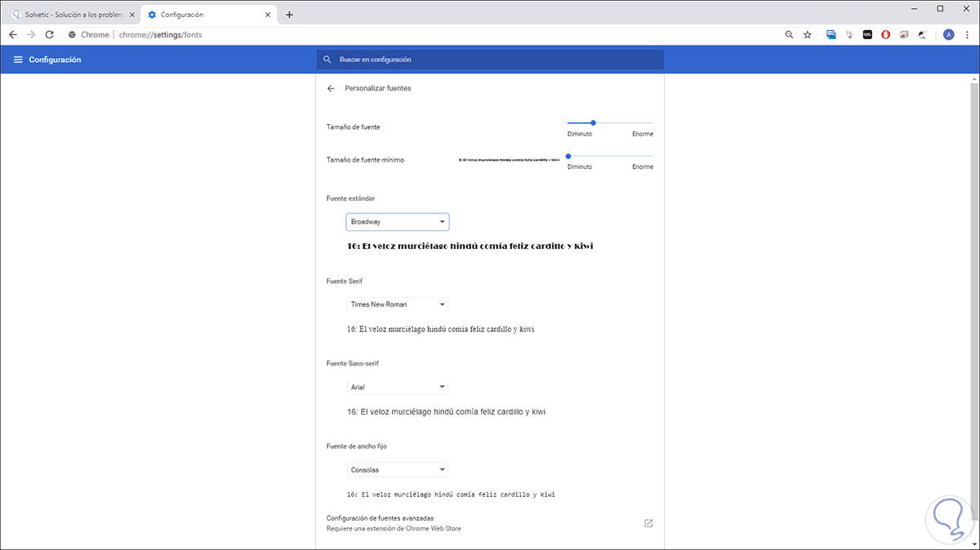Click the Fuente Serif label
The width and height of the screenshot is (980, 550).
pos(344,281)
